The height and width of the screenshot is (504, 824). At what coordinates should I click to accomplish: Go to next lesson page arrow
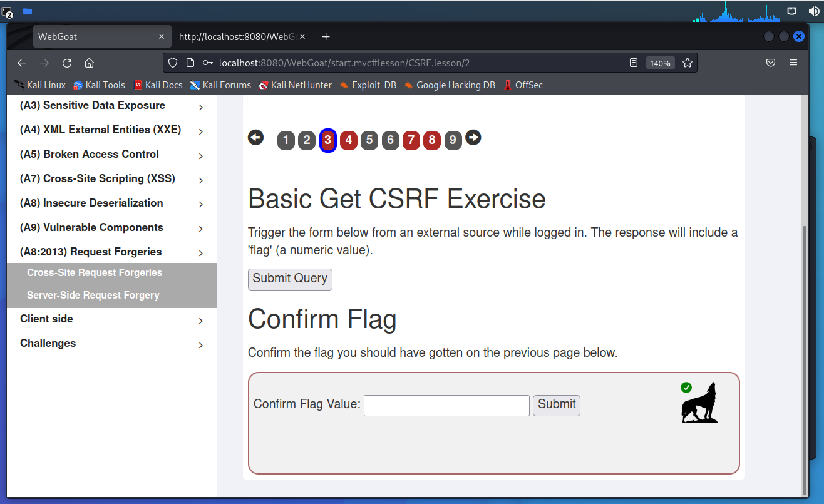pyautogui.click(x=473, y=138)
